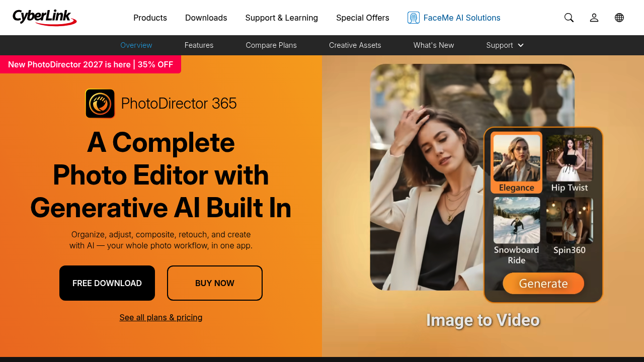Open the Special Offers menu
The height and width of the screenshot is (362, 644).
pos(363,18)
